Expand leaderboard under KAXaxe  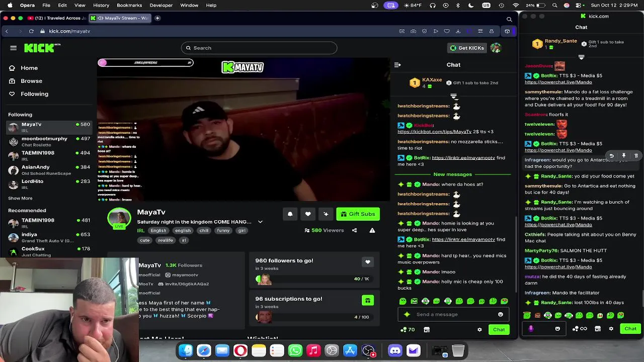coord(453,96)
